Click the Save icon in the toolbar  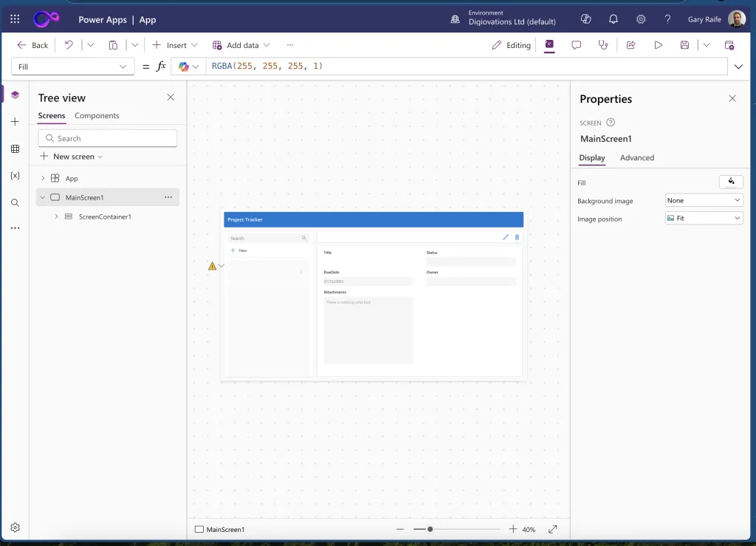(x=684, y=45)
